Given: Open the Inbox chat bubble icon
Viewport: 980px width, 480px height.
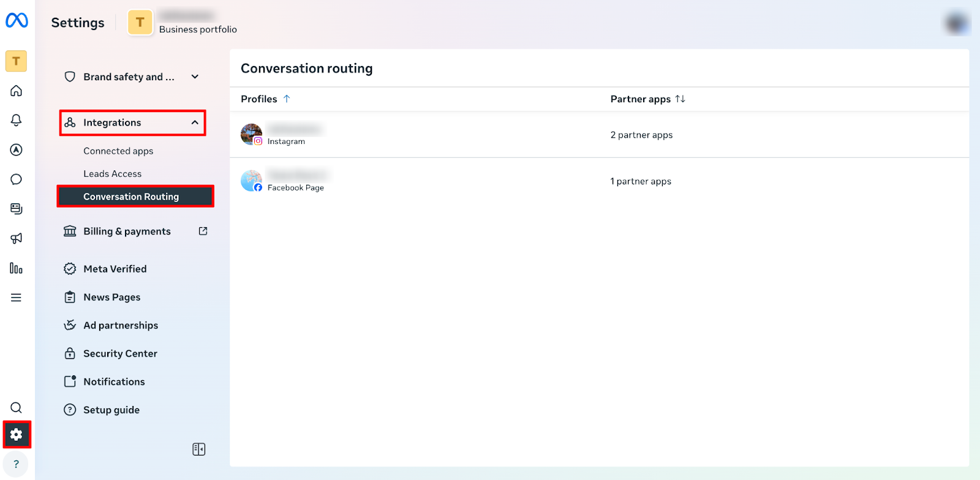Looking at the screenshot, I should click(17, 179).
